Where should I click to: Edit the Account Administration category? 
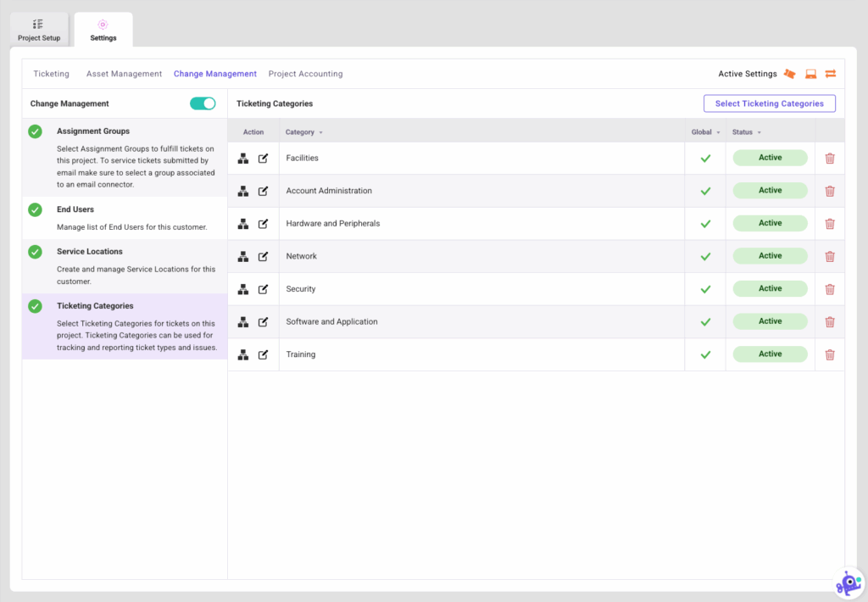click(263, 191)
